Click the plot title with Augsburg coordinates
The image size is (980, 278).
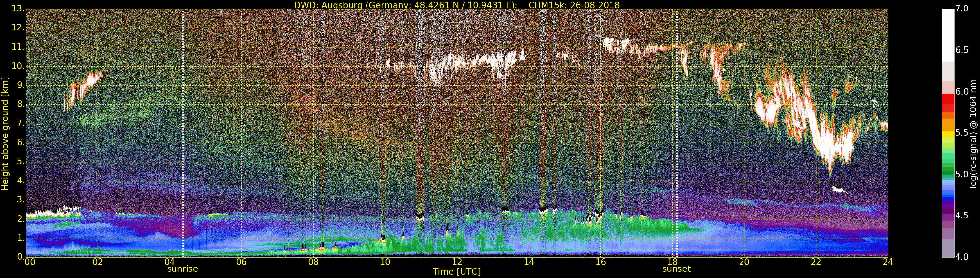tap(457, 5)
